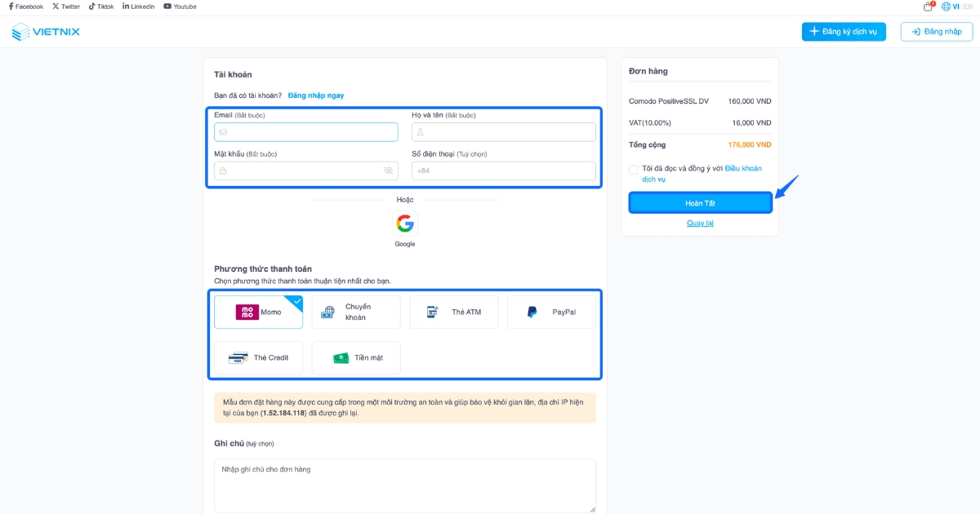Image resolution: width=980 pixels, height=514 pixels.
Task: Choose Thẻ ATM payment option
Action: [x=453, y=312]
